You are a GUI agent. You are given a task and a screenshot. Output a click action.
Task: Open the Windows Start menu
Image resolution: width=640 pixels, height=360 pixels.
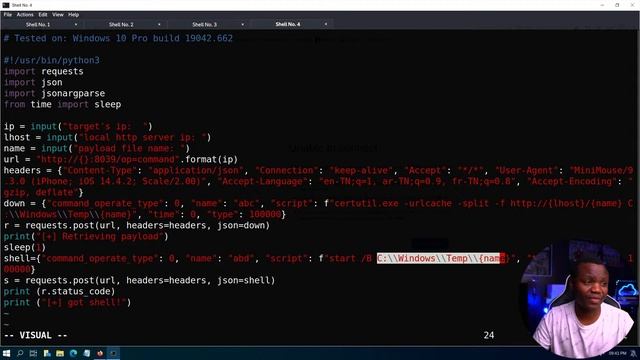(x=7, y=353)
